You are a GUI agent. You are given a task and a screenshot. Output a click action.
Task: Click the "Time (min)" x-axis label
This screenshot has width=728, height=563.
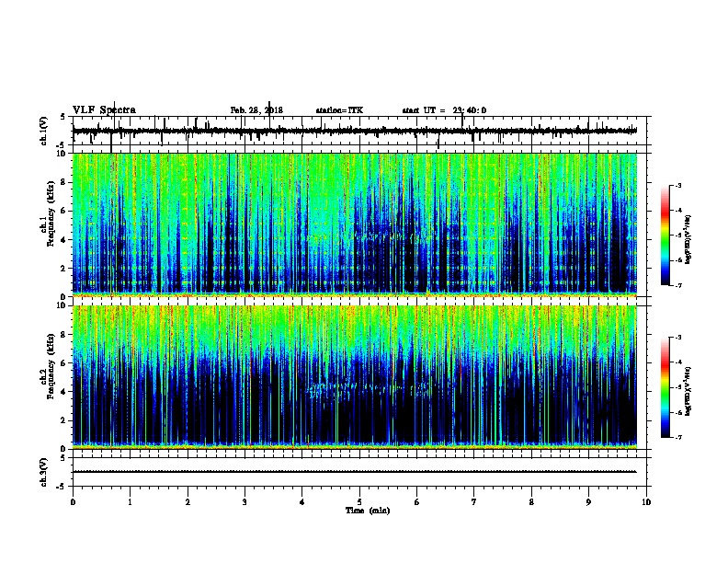(368, 511)
